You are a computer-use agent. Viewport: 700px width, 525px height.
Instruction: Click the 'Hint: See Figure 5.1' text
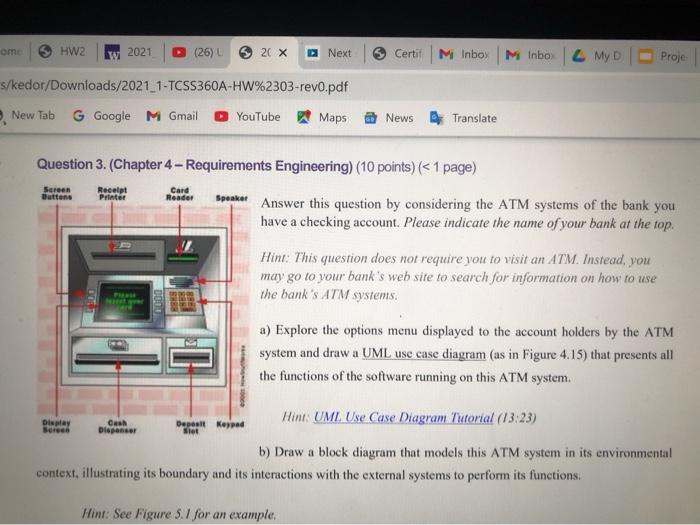tap(179, 514)
